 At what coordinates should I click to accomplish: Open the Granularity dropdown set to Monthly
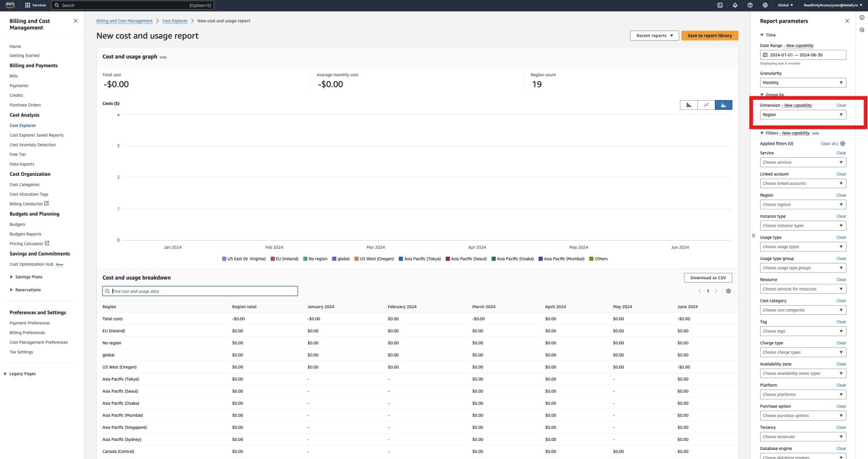[x=802, y=83]
